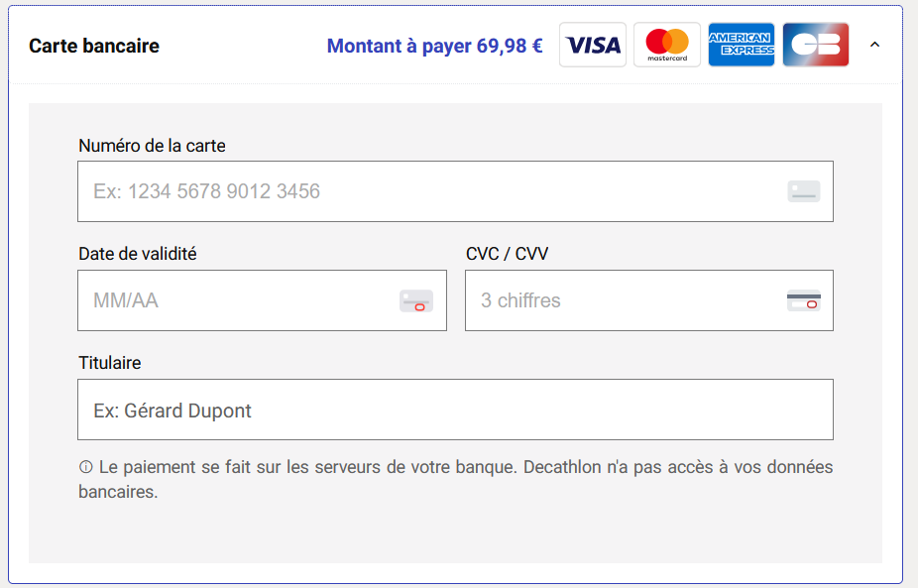Click card icon inside card number field
Viewport: 918px width, 588px height.
(x=804, y=191)
